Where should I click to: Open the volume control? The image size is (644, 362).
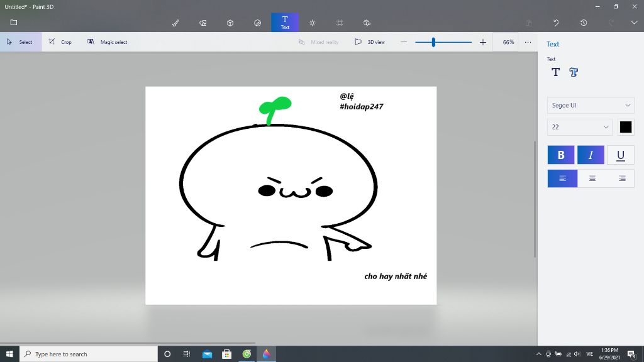[x=577, y=354]
